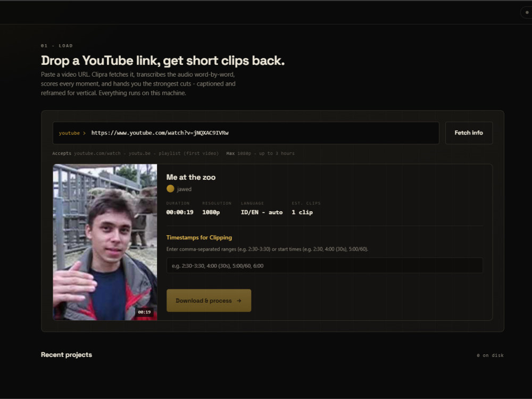Focus the timestamps for clipping field

[325, 265]
